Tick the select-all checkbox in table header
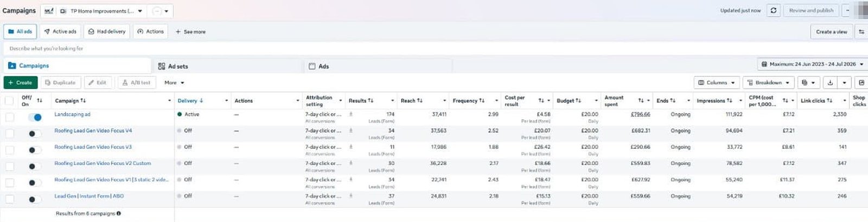The height and width of the screenshot is (222, 868). click(x=9, y=100)
